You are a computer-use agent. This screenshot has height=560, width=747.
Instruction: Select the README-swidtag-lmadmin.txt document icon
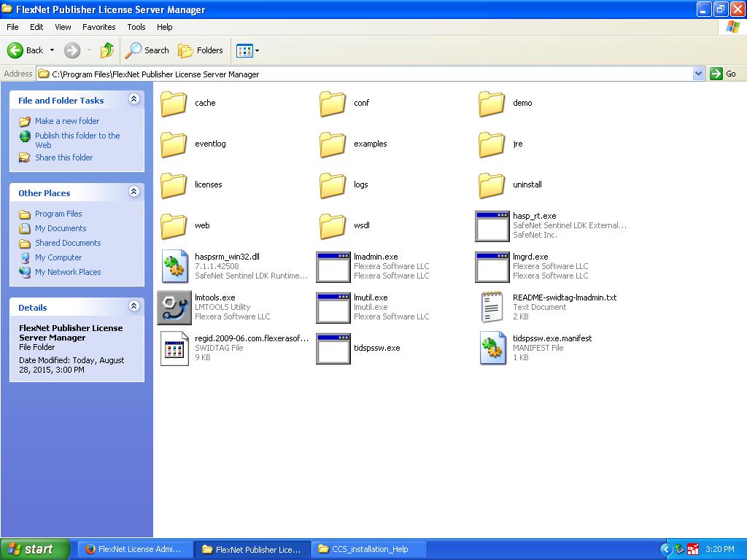point(492,308)
